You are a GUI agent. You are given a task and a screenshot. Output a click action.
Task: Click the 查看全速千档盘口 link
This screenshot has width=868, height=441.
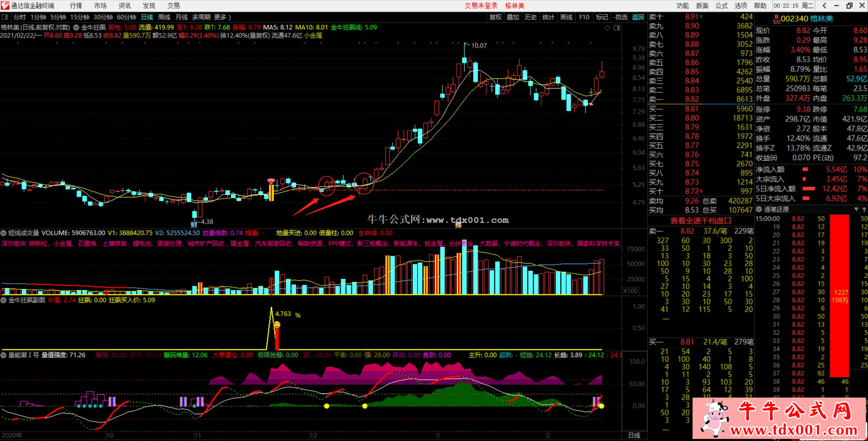701,221
